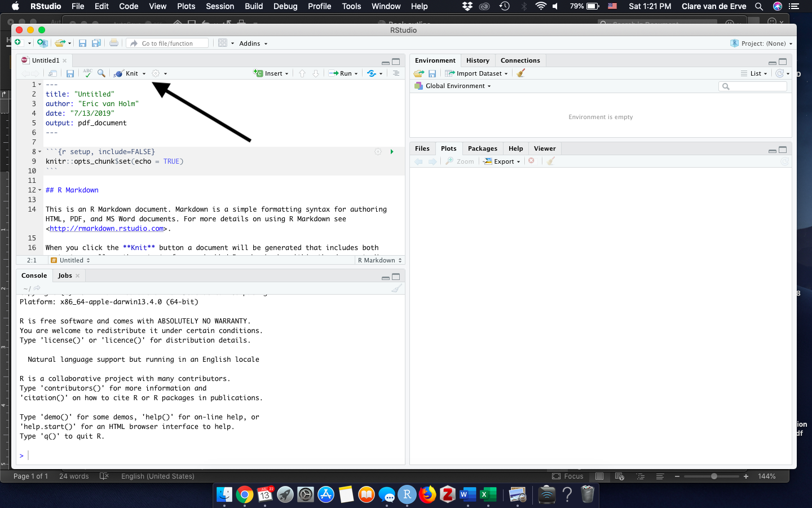812x508 pixels.
Task: Click the Go to file/function field
Action: (167, 43)
